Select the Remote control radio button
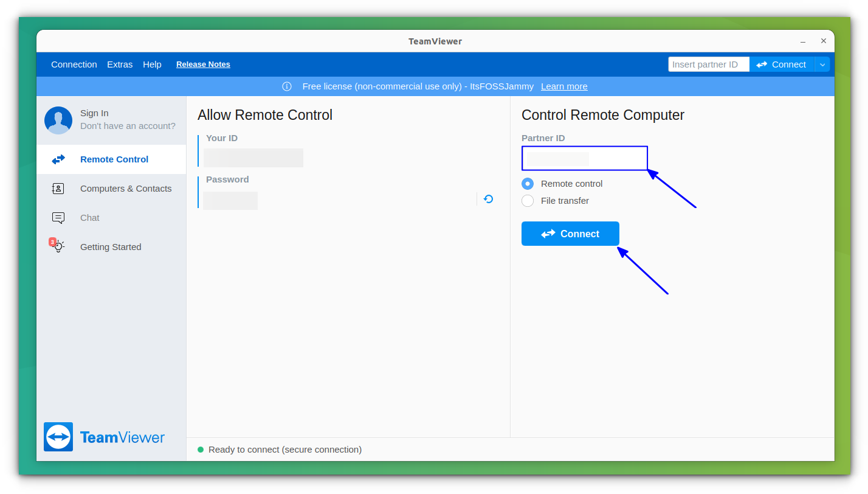The image size is (868, 494). (527, 183)
